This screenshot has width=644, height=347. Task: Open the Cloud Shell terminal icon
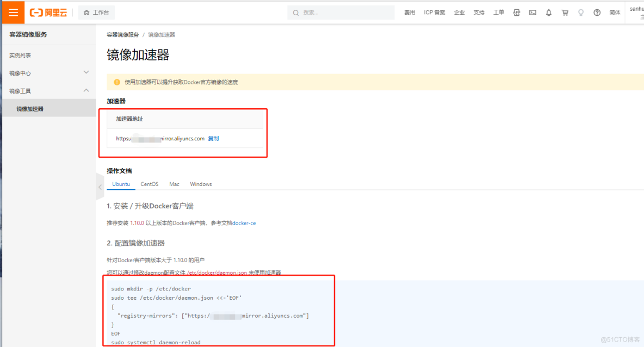point(532,13)
